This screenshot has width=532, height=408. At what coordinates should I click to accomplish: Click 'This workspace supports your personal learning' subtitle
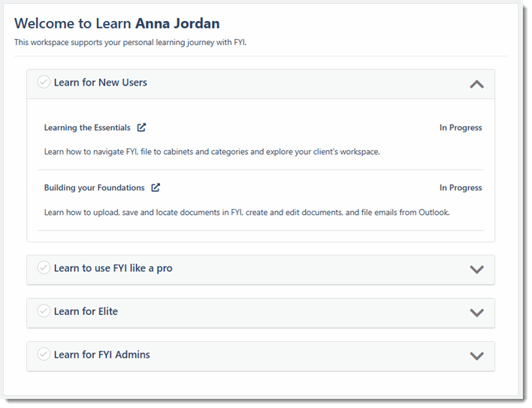pyautogui.click(x=130, y=43)
